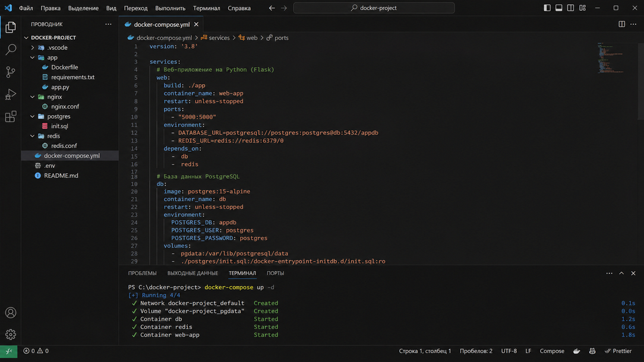Open editor more actions ellipsis
The image size is (644, 362).
tap(633, 24)
